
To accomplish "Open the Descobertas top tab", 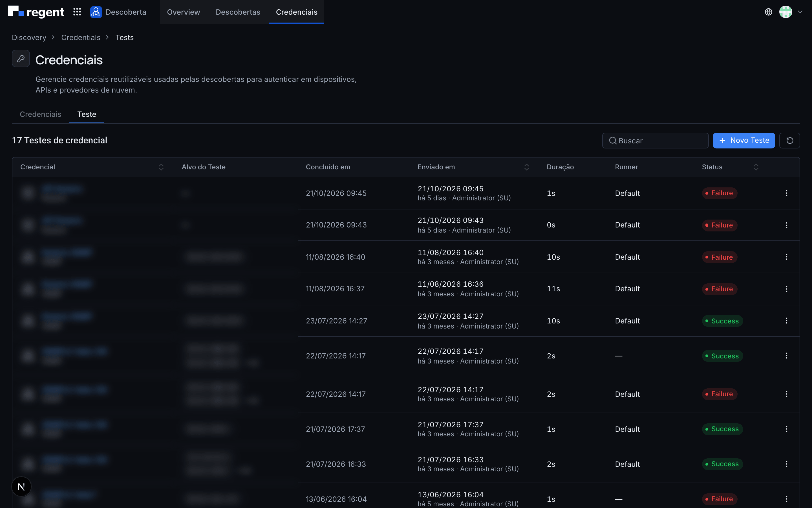I will click(238, 12).
